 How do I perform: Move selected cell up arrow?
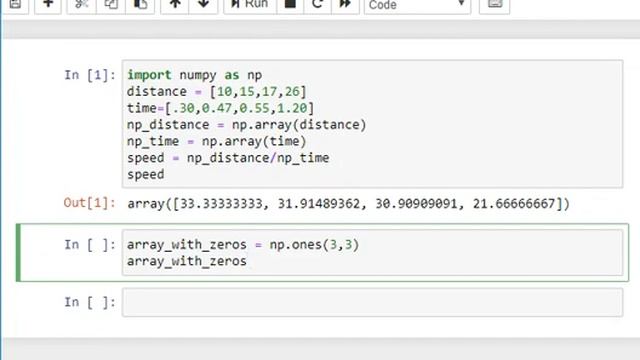pos(175,5)
